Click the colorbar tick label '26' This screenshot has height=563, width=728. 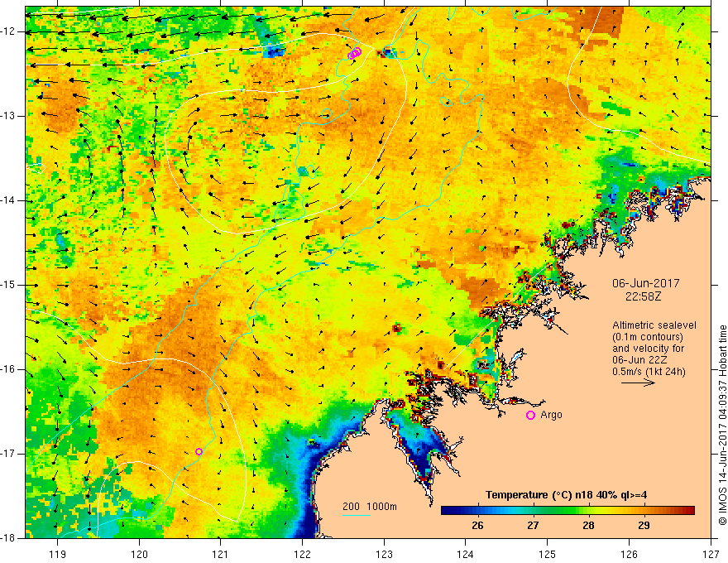[x=477, y=526]
